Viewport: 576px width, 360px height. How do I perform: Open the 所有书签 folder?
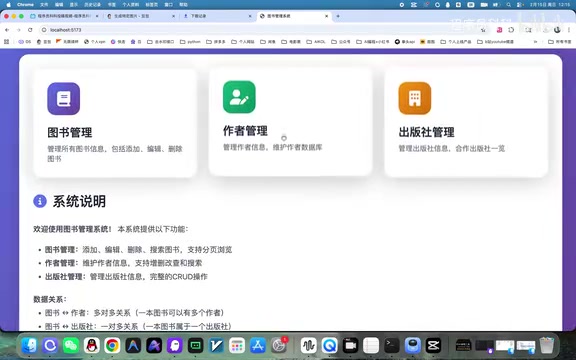coord(560,42)
